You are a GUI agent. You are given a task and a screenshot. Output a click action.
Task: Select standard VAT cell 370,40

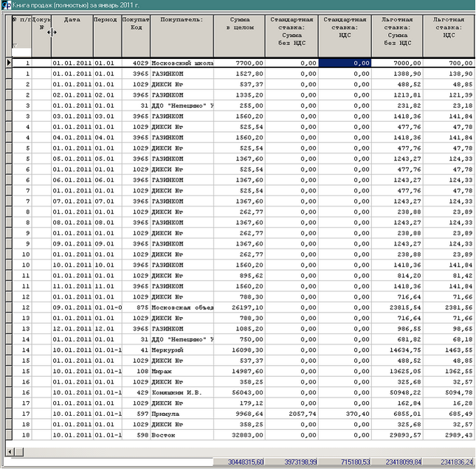345,414
